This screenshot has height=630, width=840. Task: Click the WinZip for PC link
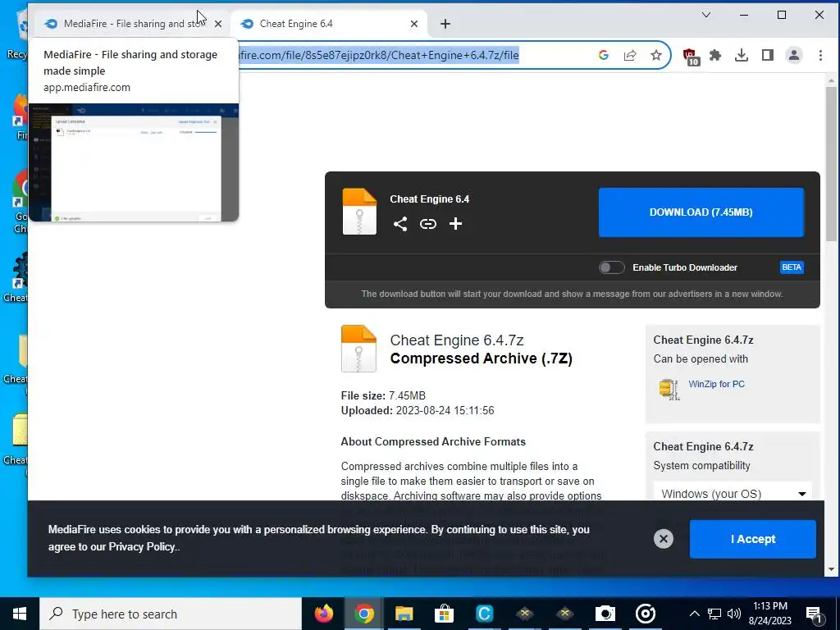click(716, 384)
